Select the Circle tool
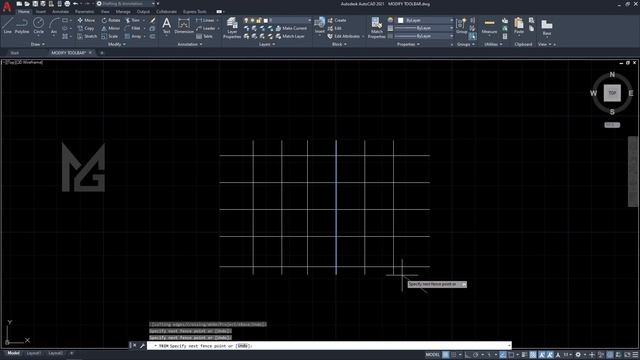 (x=38, y=25)
